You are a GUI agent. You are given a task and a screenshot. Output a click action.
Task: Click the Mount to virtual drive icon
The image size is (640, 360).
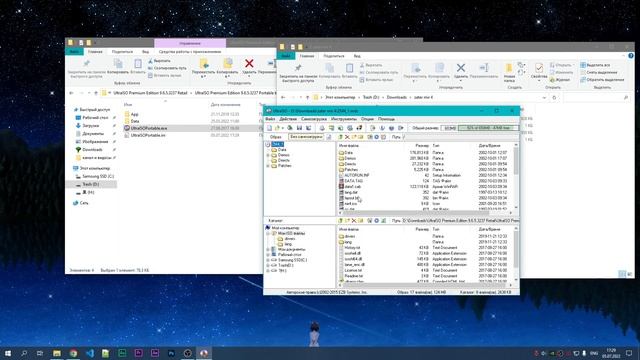point(350,128)
